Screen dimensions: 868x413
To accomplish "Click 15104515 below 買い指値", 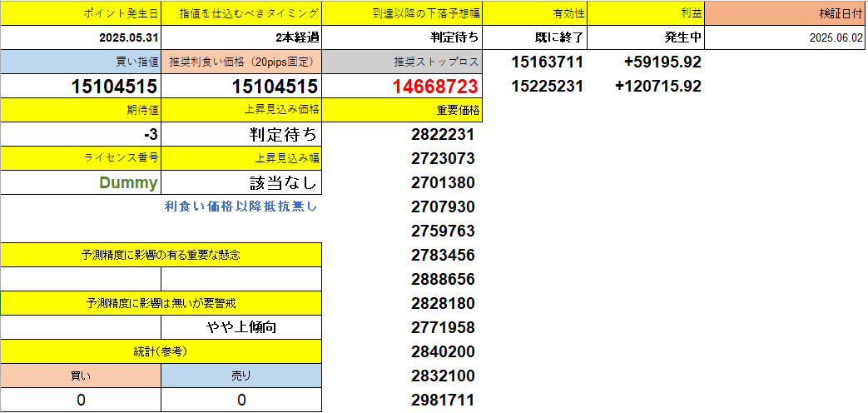I will (x=81, y=87).
